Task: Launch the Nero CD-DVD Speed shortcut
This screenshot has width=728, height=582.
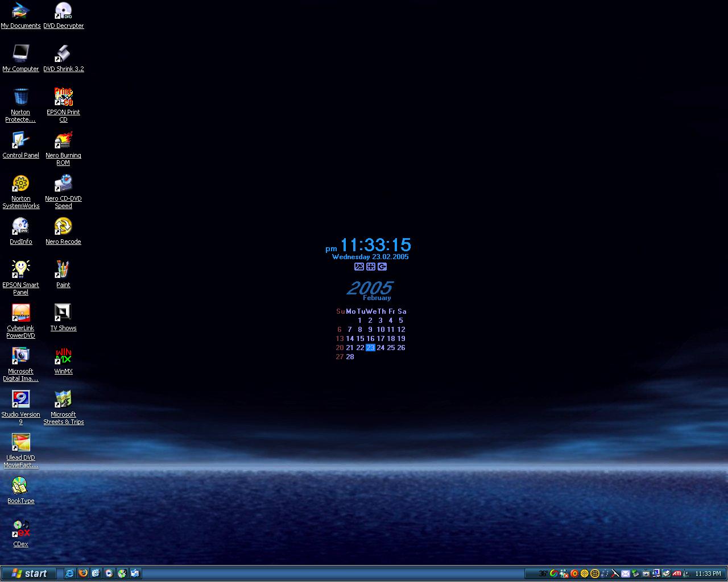Action: pyautogui.click(x=63, y=192)
